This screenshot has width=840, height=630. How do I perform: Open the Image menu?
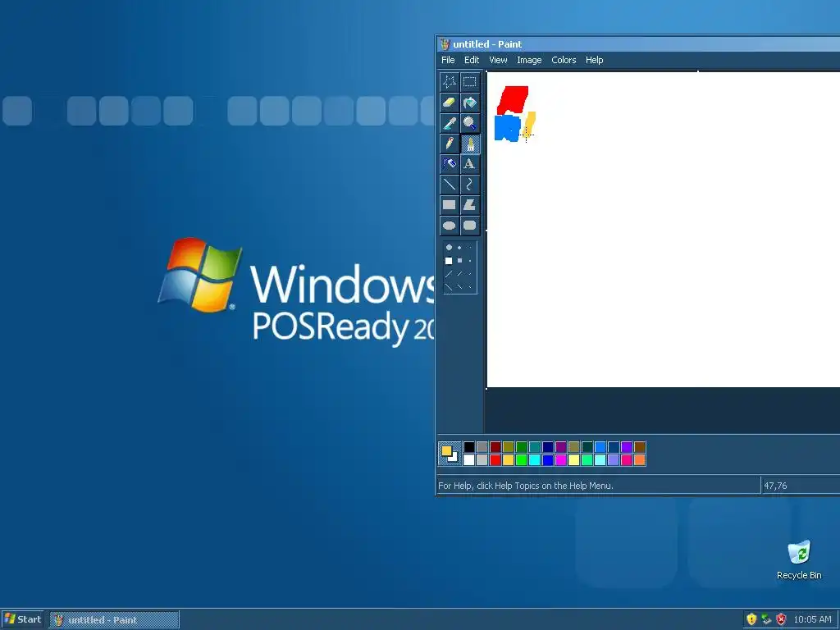point(529,60)
